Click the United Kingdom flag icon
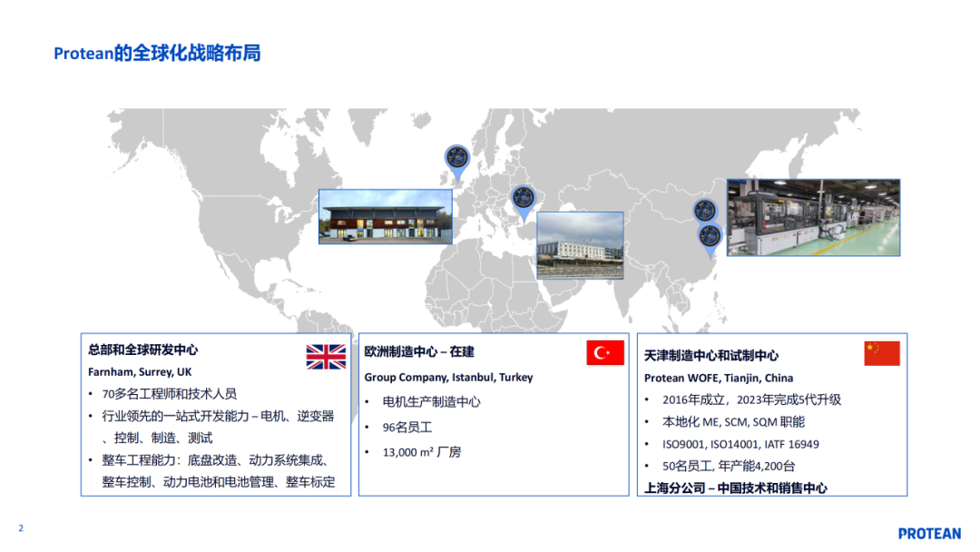 pos(326,357)
